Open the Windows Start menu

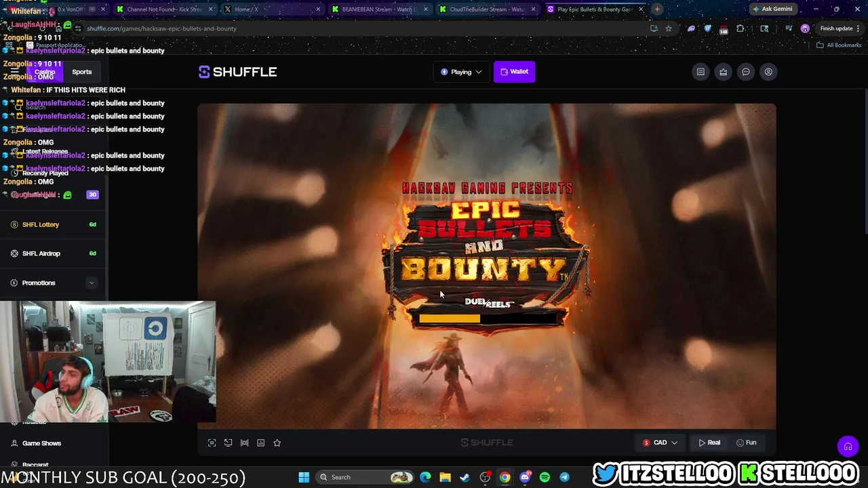pyautogui.click(x=304, y=477)
